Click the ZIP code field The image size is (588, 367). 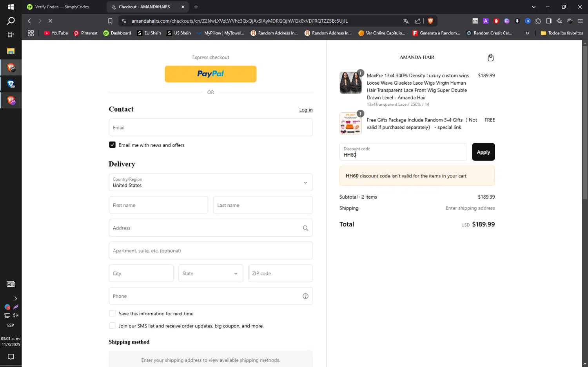coord(280,273)
